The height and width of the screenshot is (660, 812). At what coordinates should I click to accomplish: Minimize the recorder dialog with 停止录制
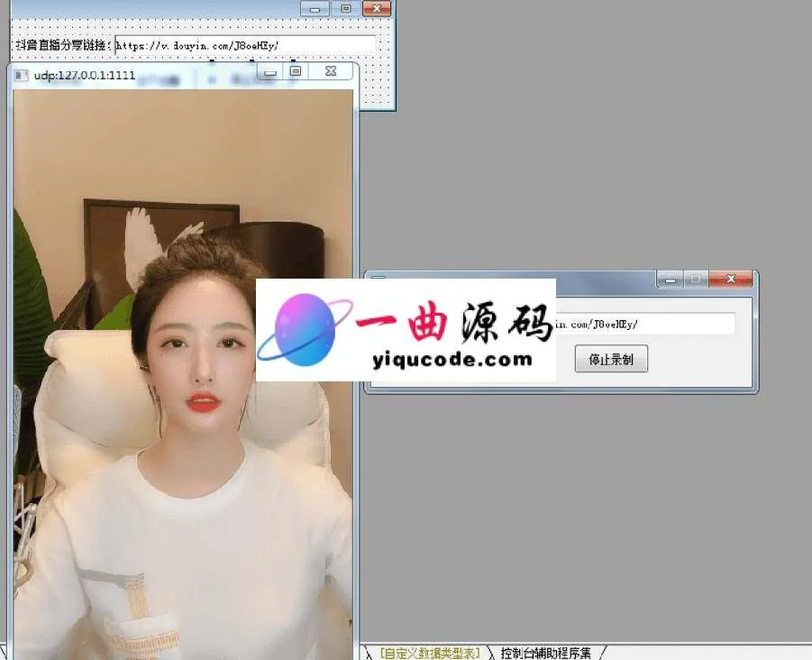pyautogui.click(x=670, y=280)
